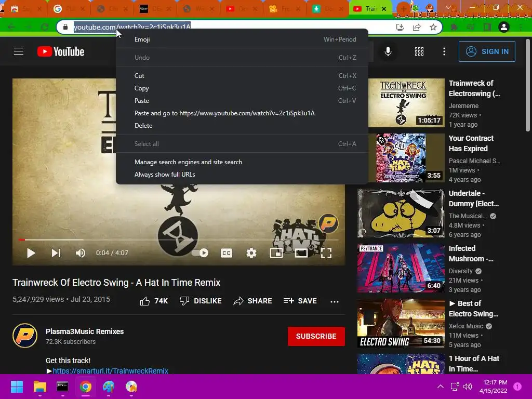Install app icon in address bar
Image resolution: width=532 pixels, height=399 pixels.
pos(400,27)
